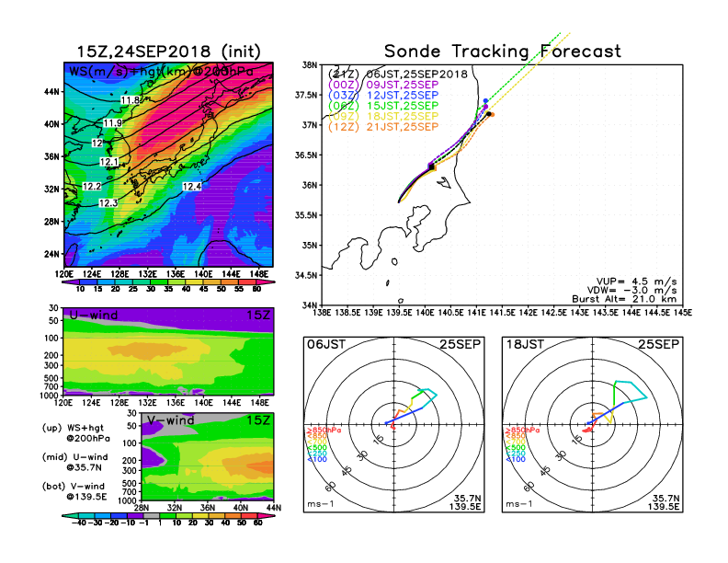Click the blue landing dot on the track map

point(485,101)
